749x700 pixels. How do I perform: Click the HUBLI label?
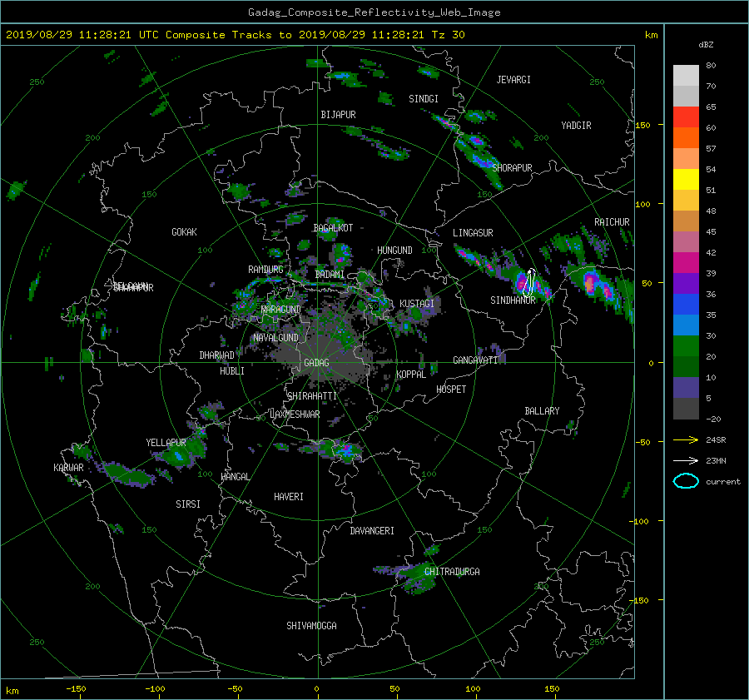[232, 371]
